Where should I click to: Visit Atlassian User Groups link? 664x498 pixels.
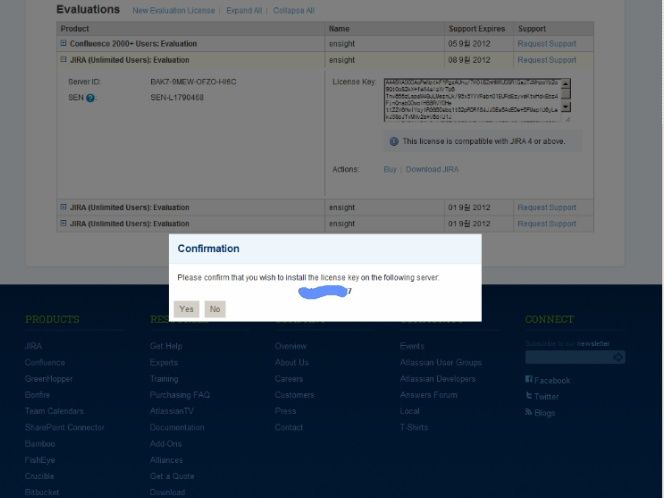(x=440, y=362)
